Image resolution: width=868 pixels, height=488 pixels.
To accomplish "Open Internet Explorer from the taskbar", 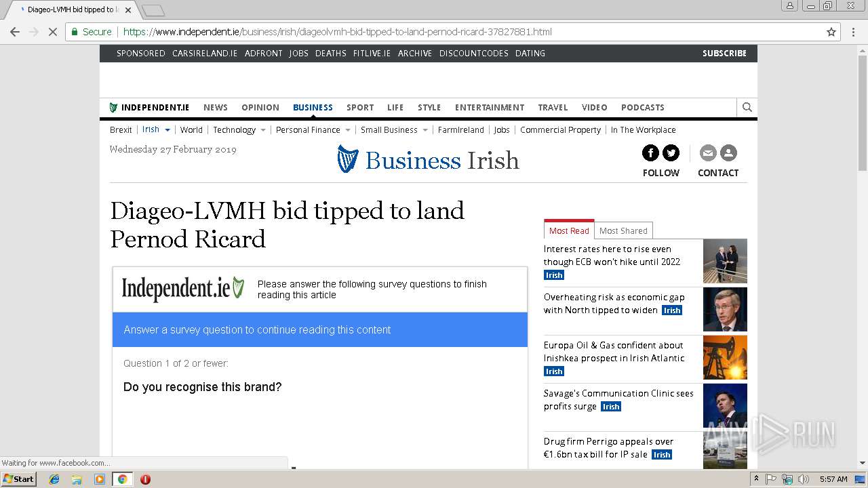I will point(54,479).
